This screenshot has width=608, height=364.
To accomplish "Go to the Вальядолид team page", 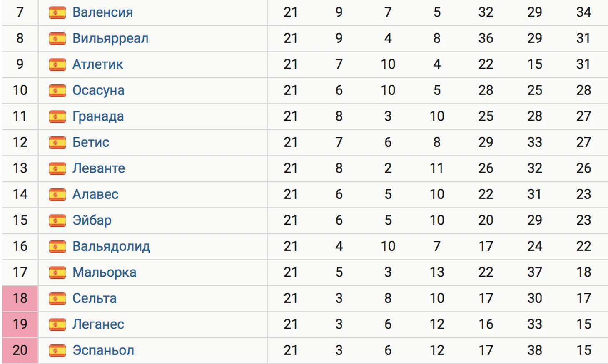I will tap(111, 247).
